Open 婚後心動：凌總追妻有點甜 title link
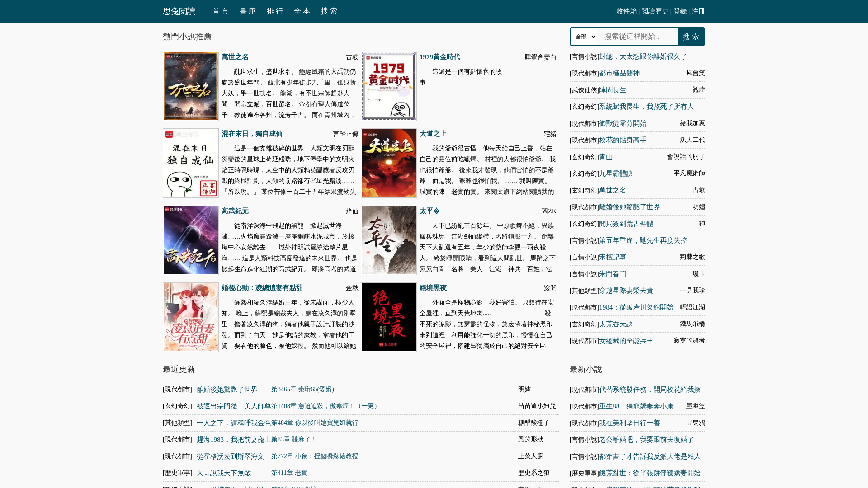This screenshot has height=488, width=868. pos(262,288)
